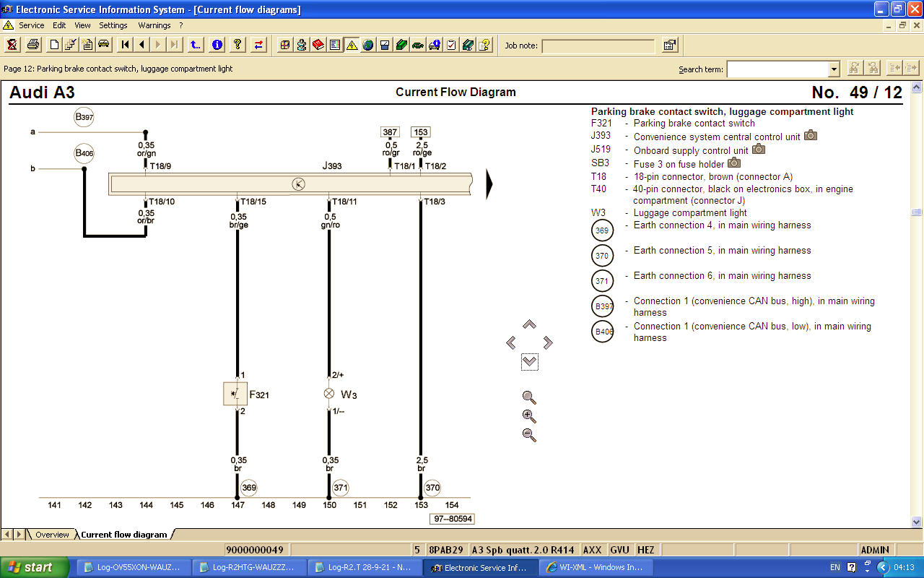Click the B397 connection circle in diagram

tap(84, 117)
